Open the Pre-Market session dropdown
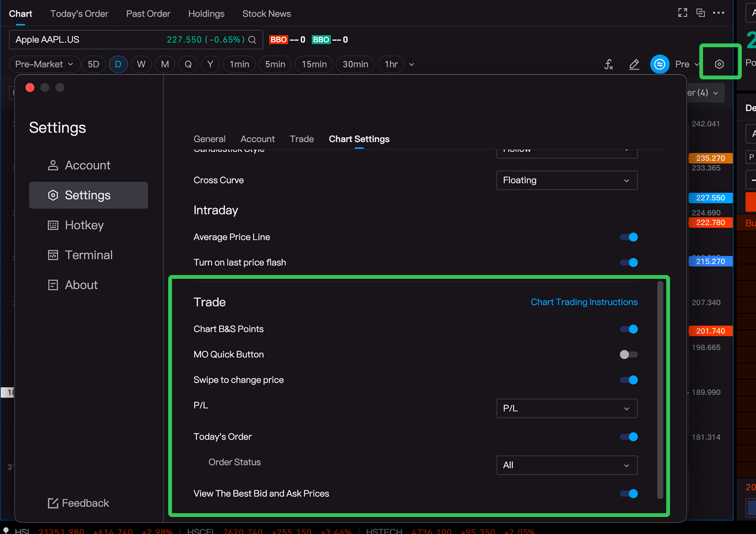This screenshot has width=756, height=534. (x=44, y=64)
